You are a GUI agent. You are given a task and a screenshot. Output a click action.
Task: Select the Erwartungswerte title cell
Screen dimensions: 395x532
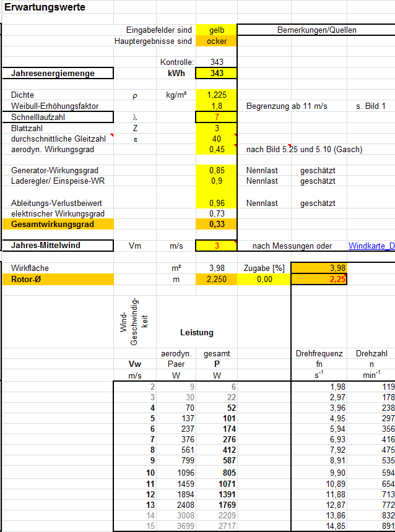point(45,8)
